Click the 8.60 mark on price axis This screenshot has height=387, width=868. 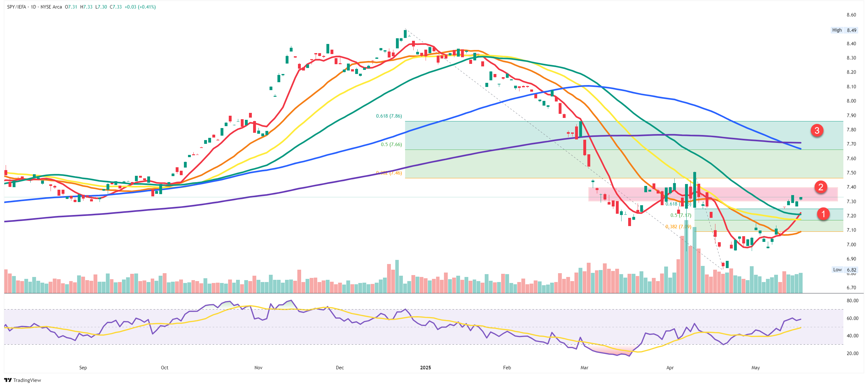click(851, 15)
